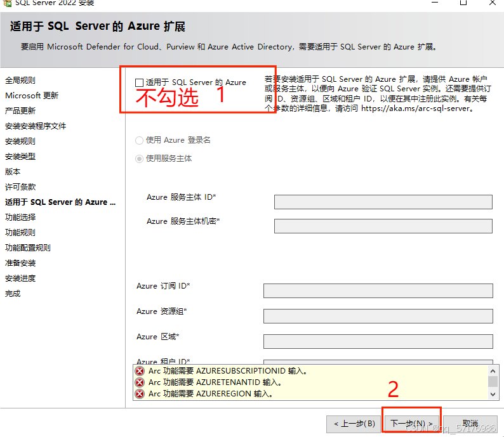
Task: Click the 上一步(B) button
Action: [x=354, y=424]
